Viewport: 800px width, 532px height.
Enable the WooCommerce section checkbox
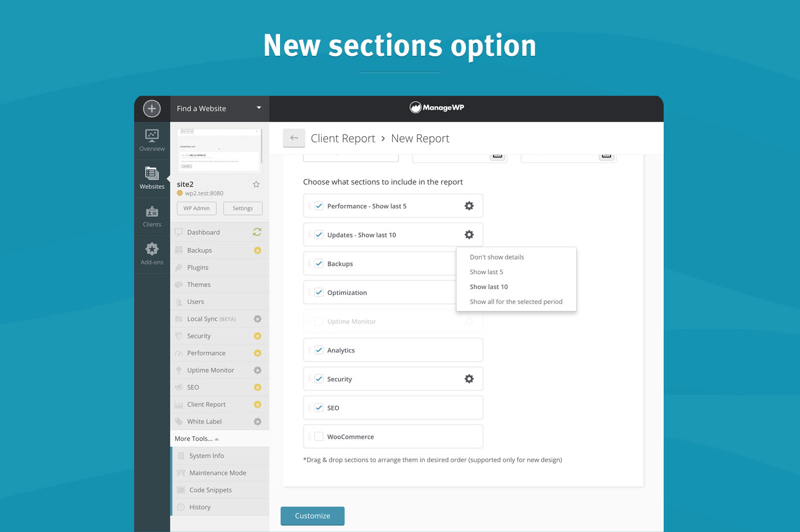coord(319,436)
